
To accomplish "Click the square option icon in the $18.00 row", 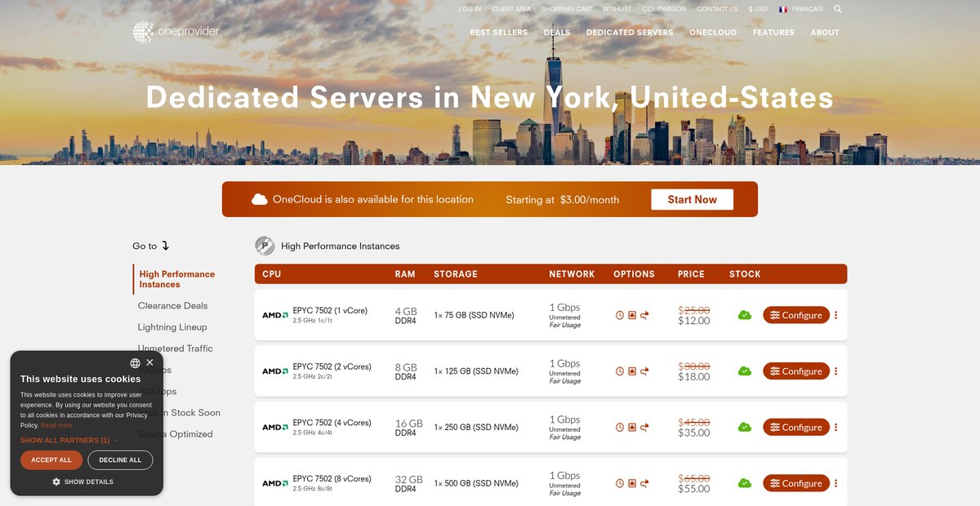I will [x=632, y=371].
